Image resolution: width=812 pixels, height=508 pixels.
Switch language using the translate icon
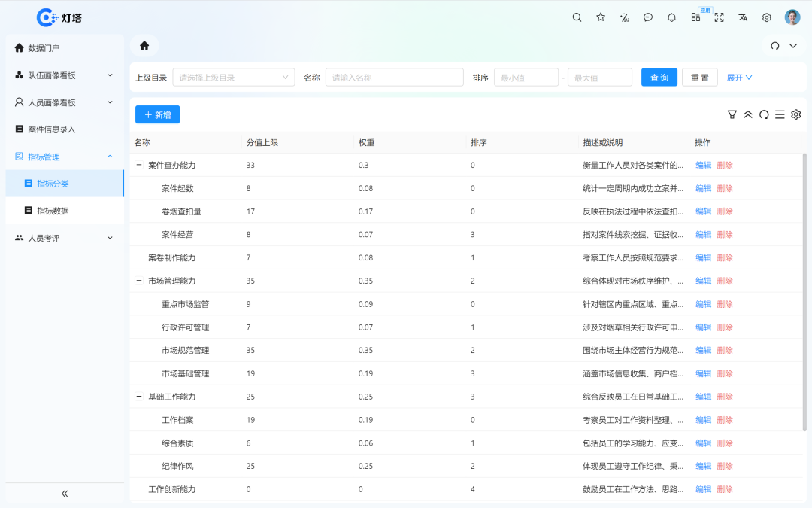(743, 17)
